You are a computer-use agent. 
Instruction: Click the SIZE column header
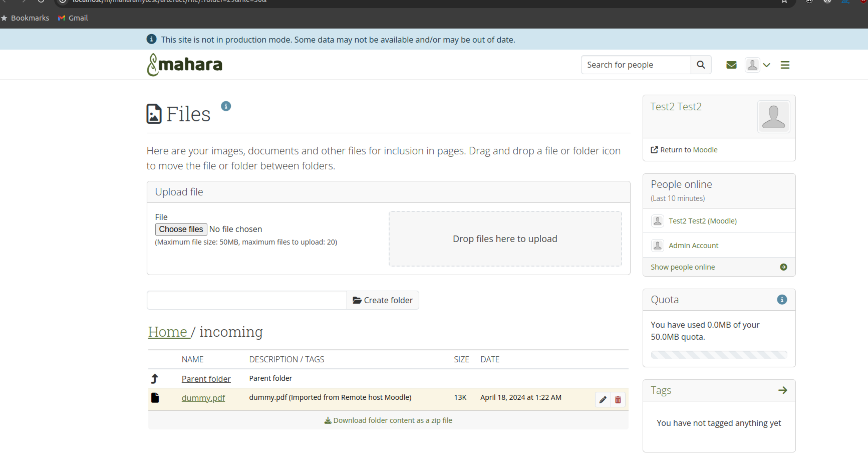[461, 359]
